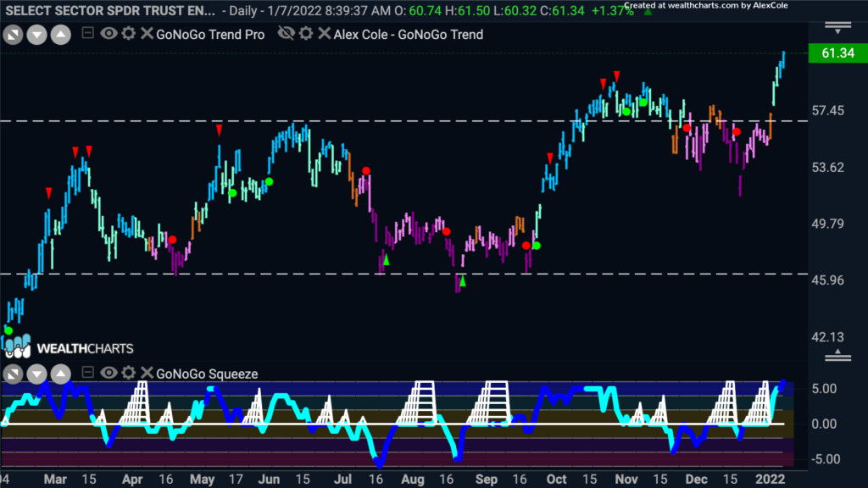
Task: Remove the GoNoGo Trend Pro indicator
Action: (x=147, y=34)
